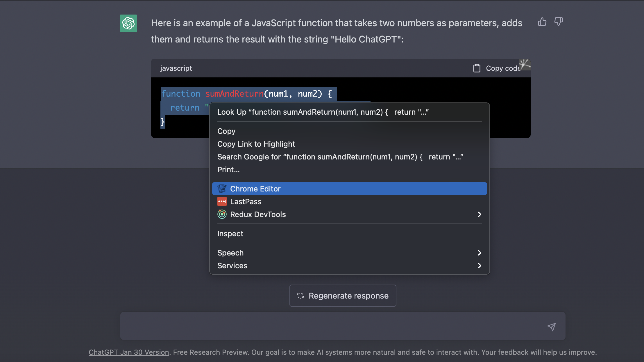Click the Redux DevTools green icon

[x=222, y=214]
